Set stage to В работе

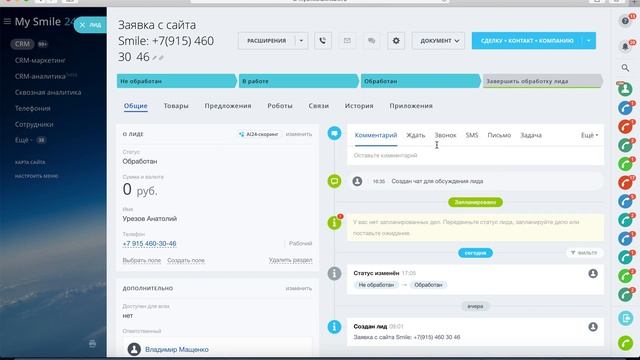298,81
